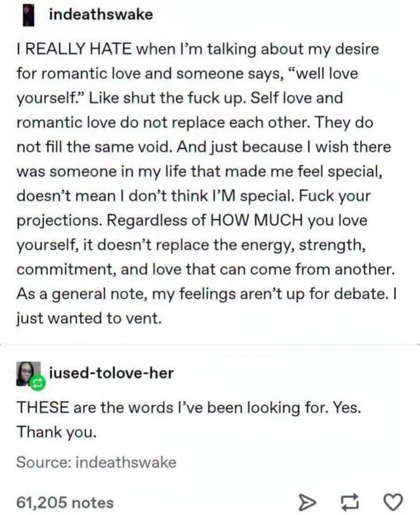Image resolution: width=420 pixels, height=515 pixels.
Task: Click the 'HOW MUCH' capitalized phrase
Action: (257, 220)
